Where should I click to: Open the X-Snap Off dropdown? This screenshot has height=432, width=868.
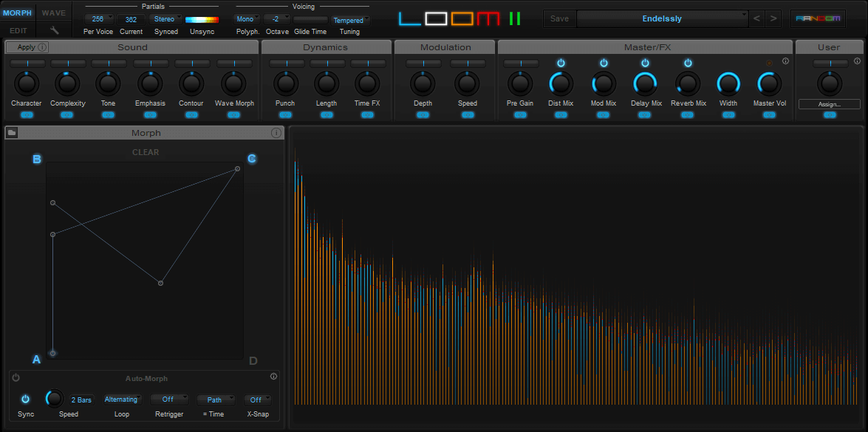pos(258,400)
